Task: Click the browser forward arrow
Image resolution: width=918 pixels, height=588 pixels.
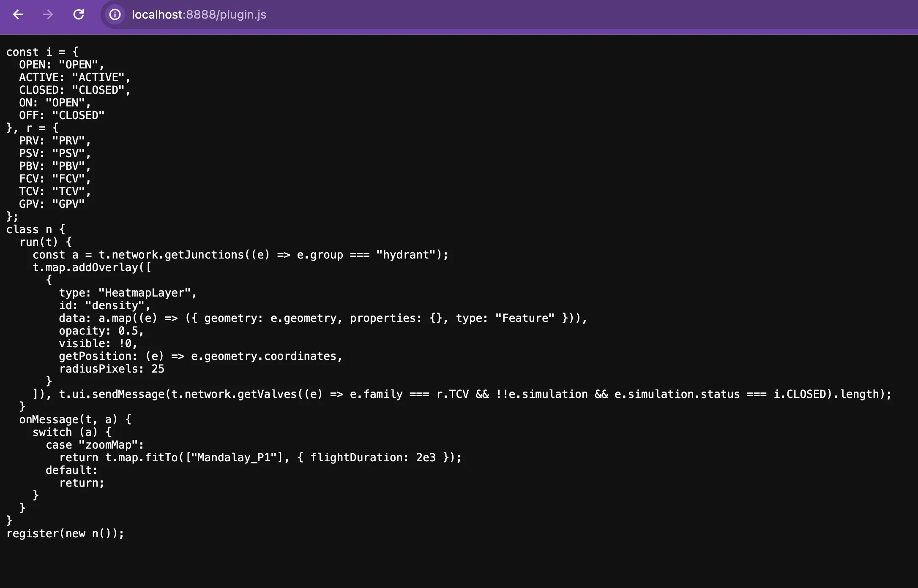Action: point(48,14)
